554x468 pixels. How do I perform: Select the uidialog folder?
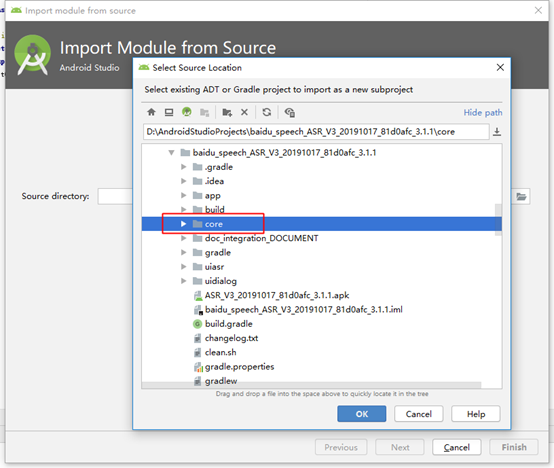point(322,281)
